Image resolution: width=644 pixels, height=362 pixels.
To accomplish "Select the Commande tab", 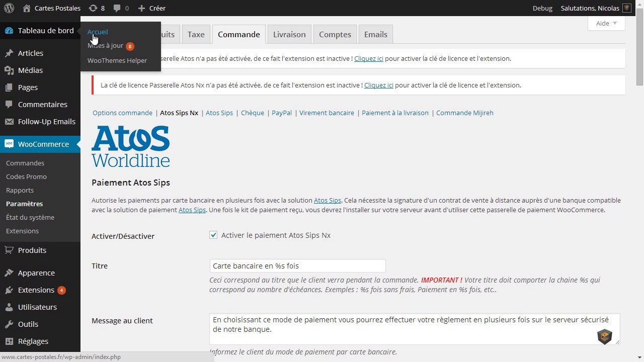I will pos(239,34).
